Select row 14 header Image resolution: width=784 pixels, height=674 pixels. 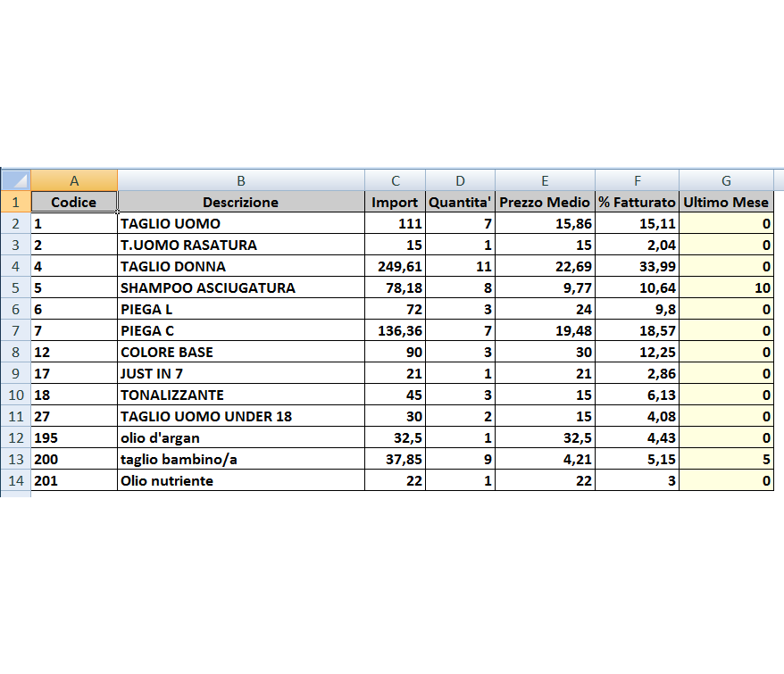pyautogui.click(x=15, y=480)
